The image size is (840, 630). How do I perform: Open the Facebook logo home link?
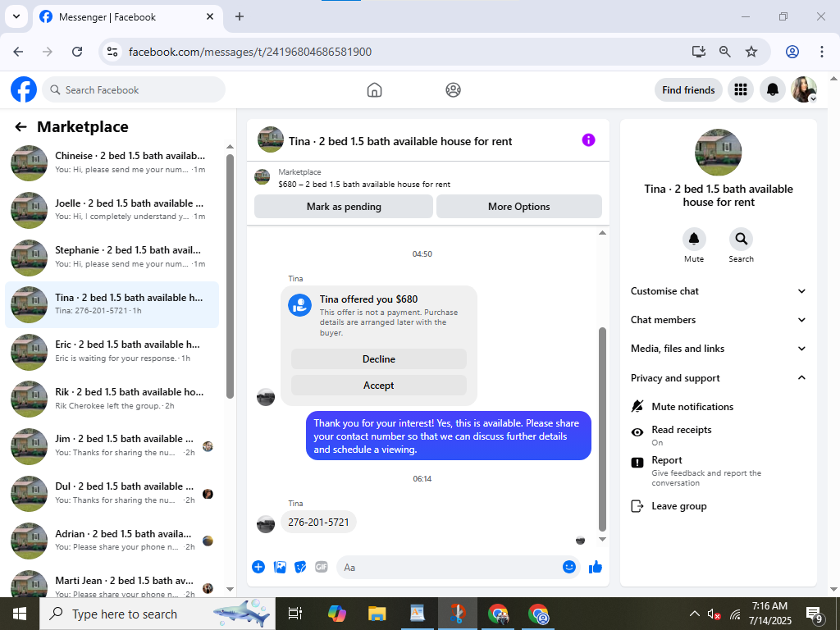coord(24,89)
